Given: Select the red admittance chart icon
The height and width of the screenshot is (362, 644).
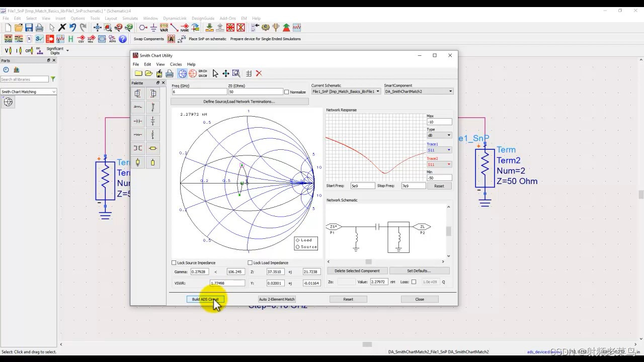Looking at the screenshot, I should [193, 73].
